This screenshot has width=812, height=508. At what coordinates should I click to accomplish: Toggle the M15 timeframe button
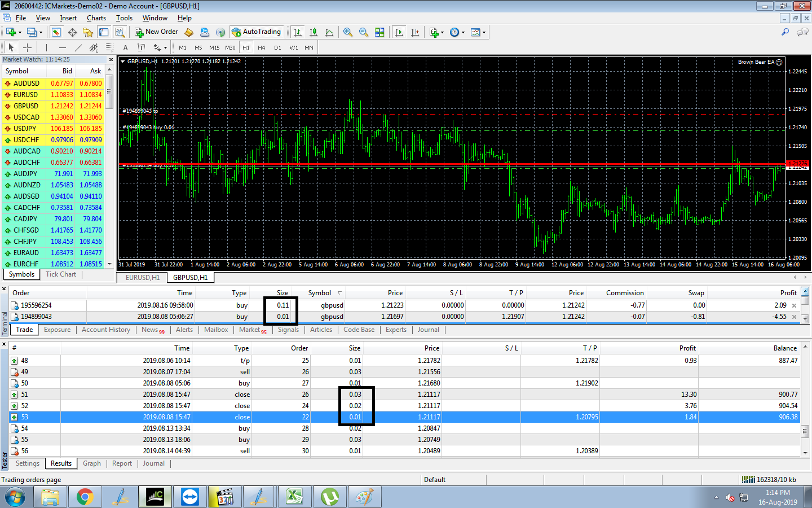coord(214,47)
